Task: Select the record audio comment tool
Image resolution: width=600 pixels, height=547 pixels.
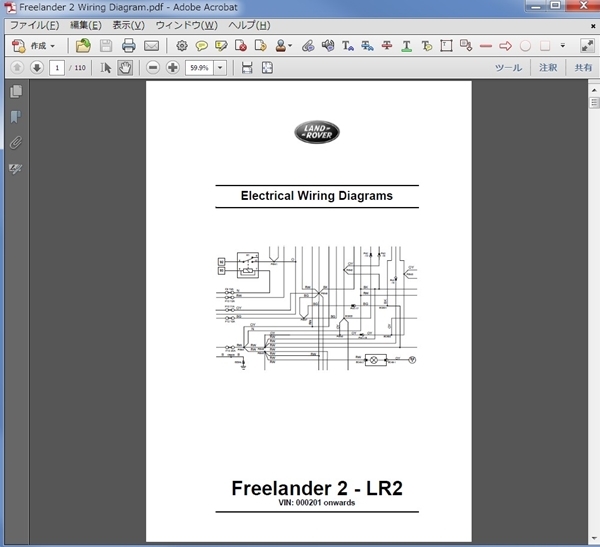Action: pos(328,46)
